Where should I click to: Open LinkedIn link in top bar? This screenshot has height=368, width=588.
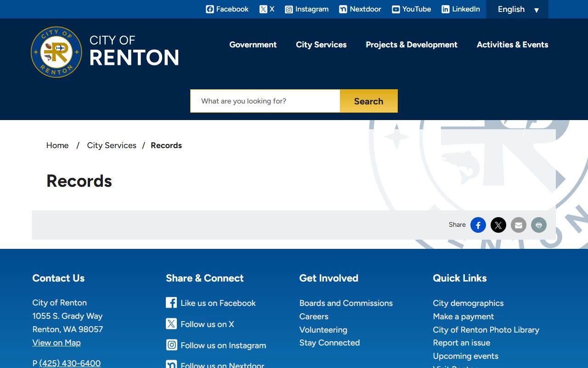pos(460,9)
